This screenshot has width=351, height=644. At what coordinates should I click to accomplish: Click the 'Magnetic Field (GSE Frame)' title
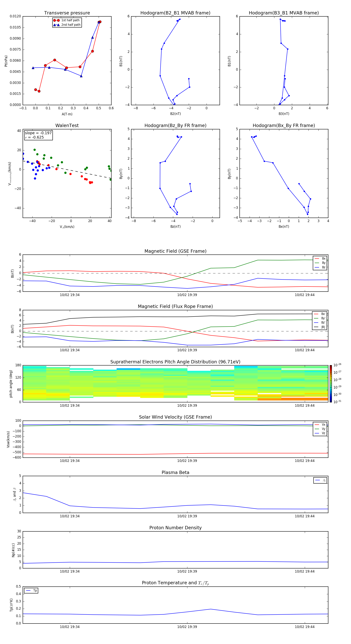click(x=175, y=251)
